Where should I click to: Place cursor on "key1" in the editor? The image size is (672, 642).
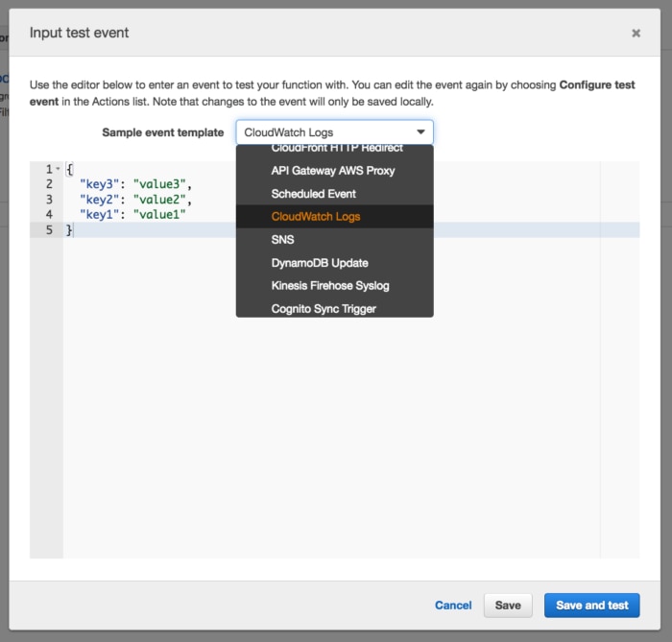pyautogui.click(x=99, y=215)
